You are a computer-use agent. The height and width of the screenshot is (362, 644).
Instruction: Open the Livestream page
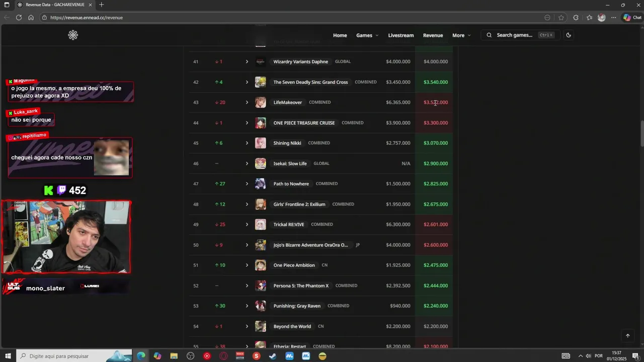click(x=401, y=35)
